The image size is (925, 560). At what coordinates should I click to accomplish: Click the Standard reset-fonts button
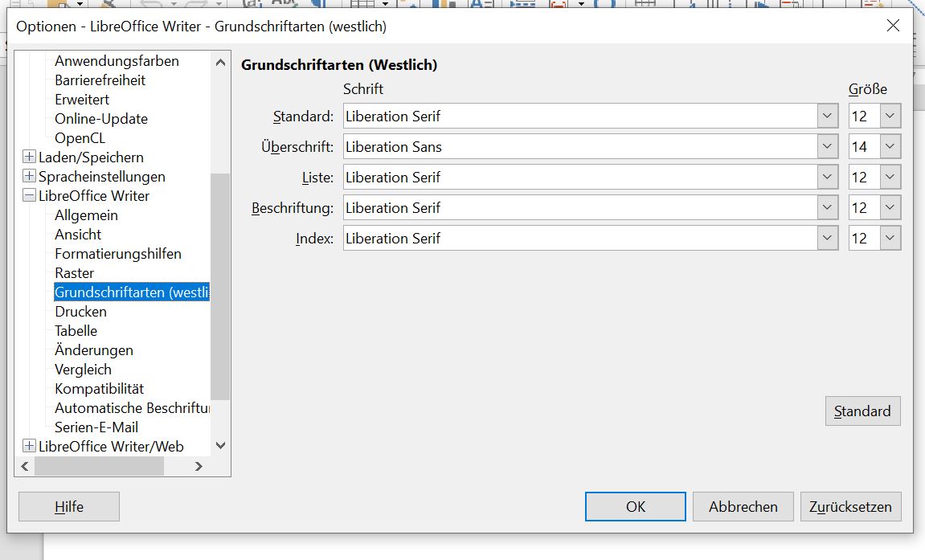(x=862, y=411)
